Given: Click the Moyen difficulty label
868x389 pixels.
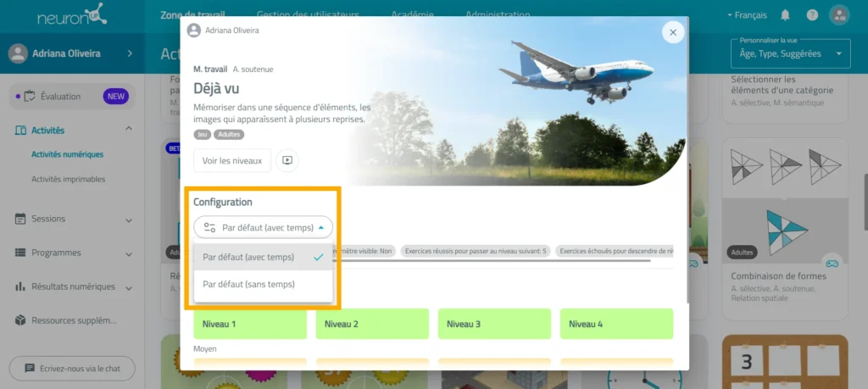Looking at the screenshot, I should tap(205, 349).
